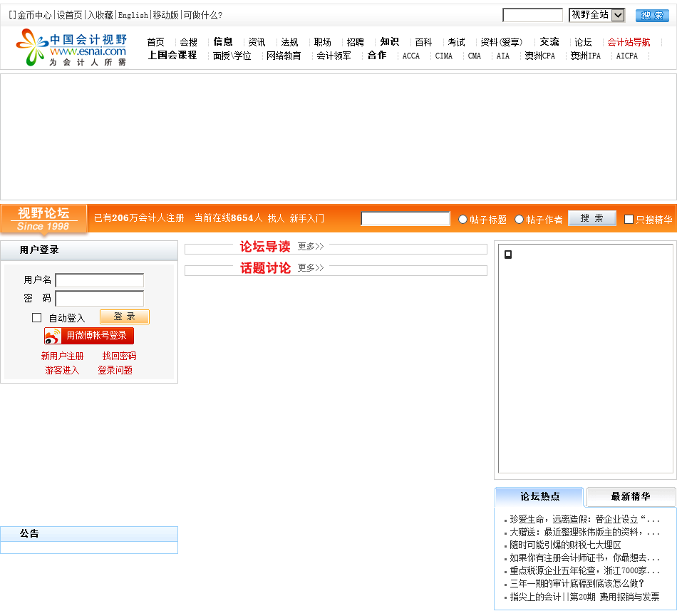Open post 随时可能引爆的财税七大埋区
677x616 pixels.
click(565, 545)
